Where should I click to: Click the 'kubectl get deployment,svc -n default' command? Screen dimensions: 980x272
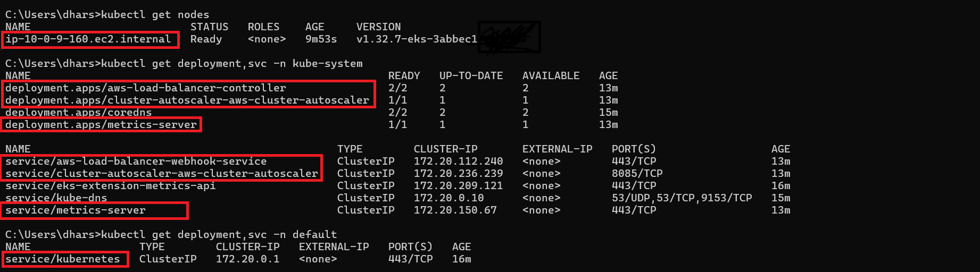pyautogui.click(x=219, y=235)
